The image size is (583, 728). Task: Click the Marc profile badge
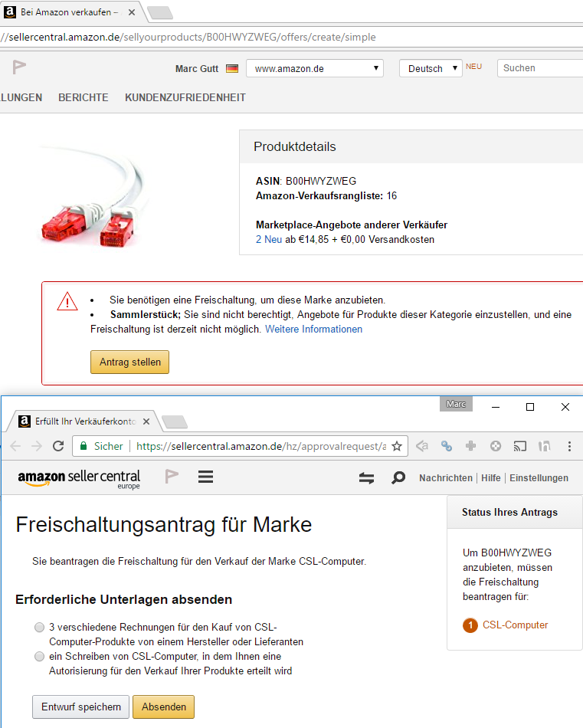point(456,404)
